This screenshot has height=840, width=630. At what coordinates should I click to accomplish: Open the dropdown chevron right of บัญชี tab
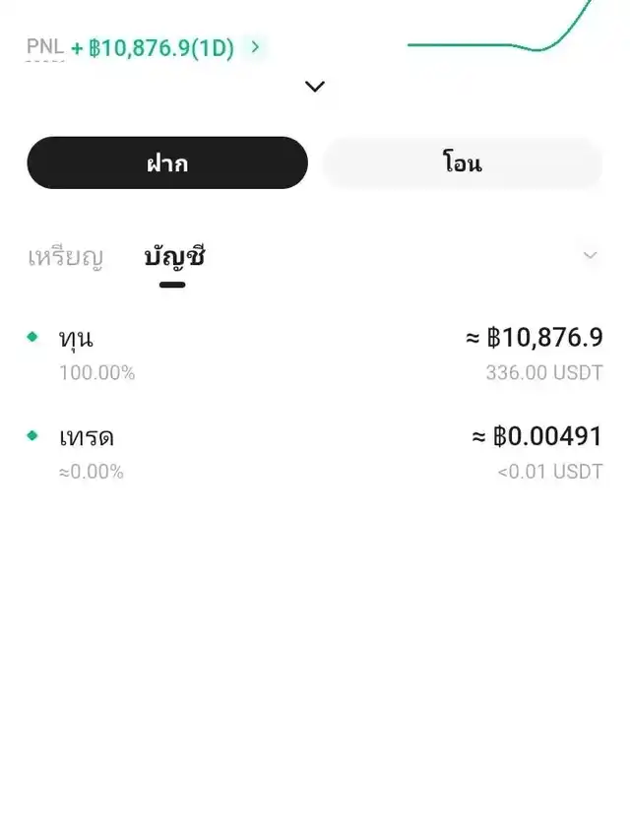[590, 256]
